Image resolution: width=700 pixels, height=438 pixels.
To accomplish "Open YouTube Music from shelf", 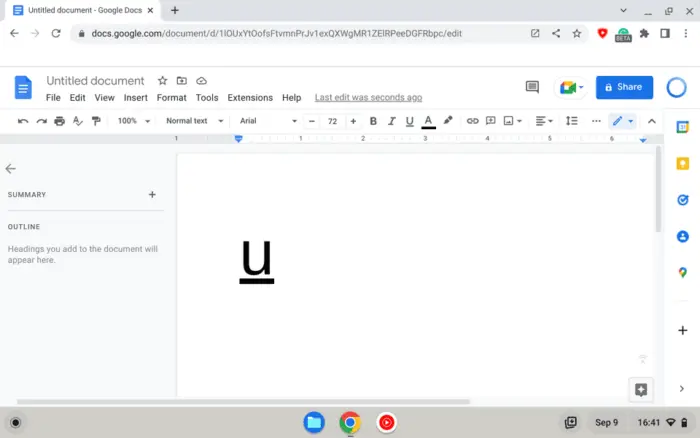I will pos(386,422).
